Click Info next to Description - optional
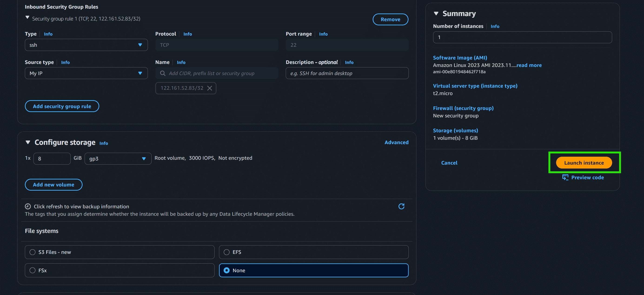 click(349, 63)
